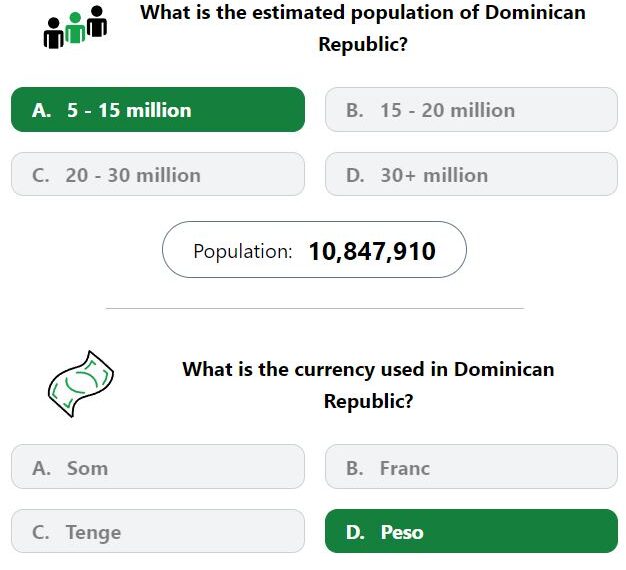
Task: Pick Tenge as currency answer
Action: pyautogui.click(x=158, y=531)
